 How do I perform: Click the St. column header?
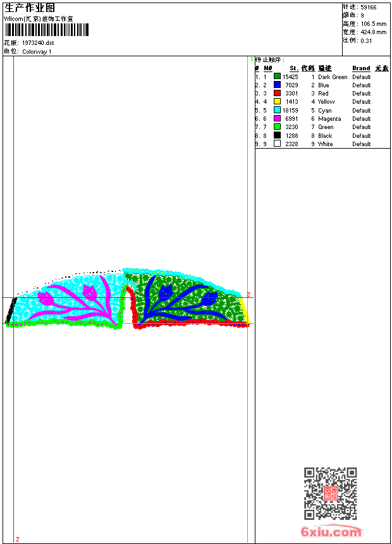(x=294, y=68)
